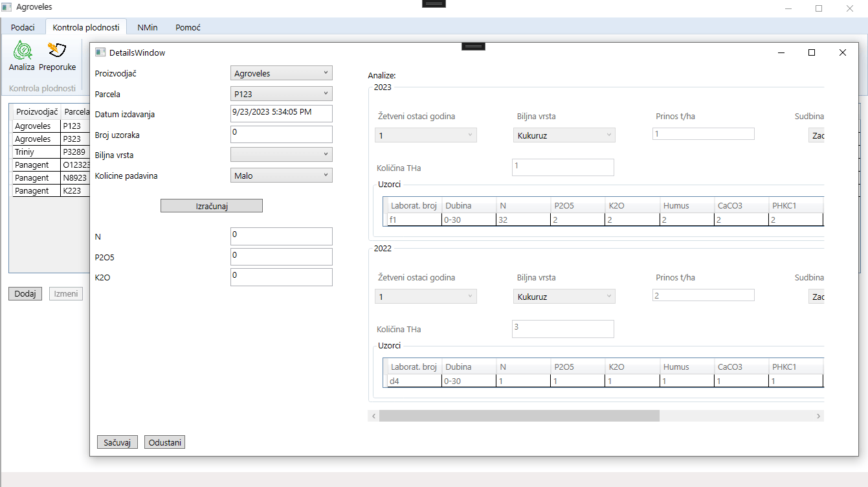Click the d4 cell in 2022 samples

(x=414, y=381)
